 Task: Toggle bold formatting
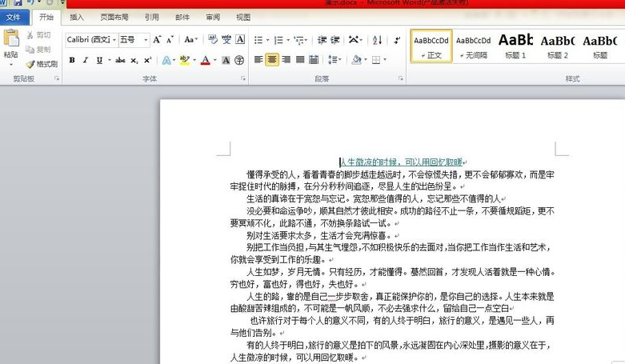pos(72,60)
